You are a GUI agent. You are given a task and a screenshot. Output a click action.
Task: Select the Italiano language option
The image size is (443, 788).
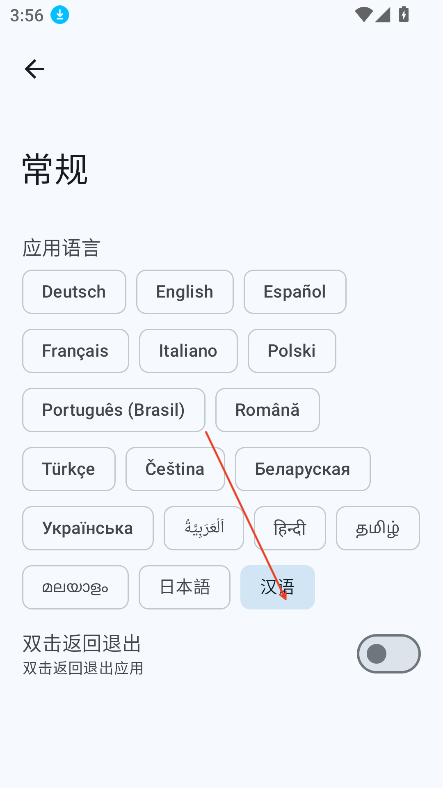(x=188, y=351)
